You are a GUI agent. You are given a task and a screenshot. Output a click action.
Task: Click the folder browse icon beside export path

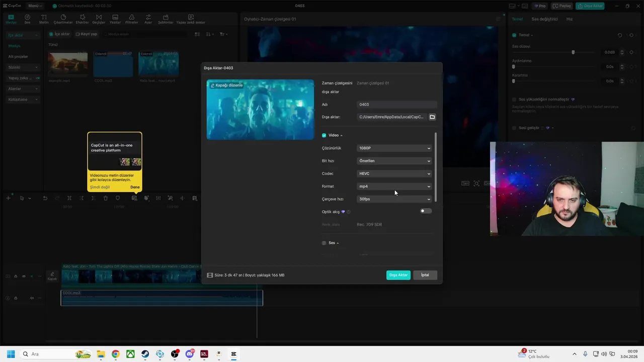(x=432, y=117)
